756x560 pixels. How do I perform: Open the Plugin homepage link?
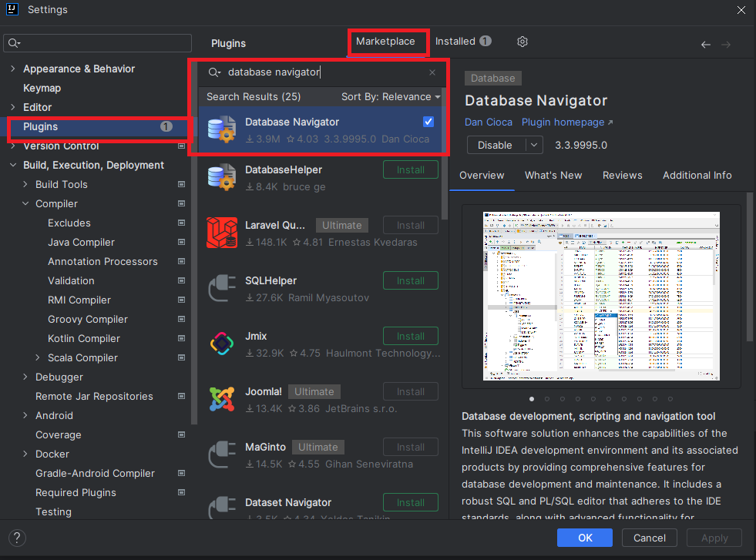click(567, 122)
